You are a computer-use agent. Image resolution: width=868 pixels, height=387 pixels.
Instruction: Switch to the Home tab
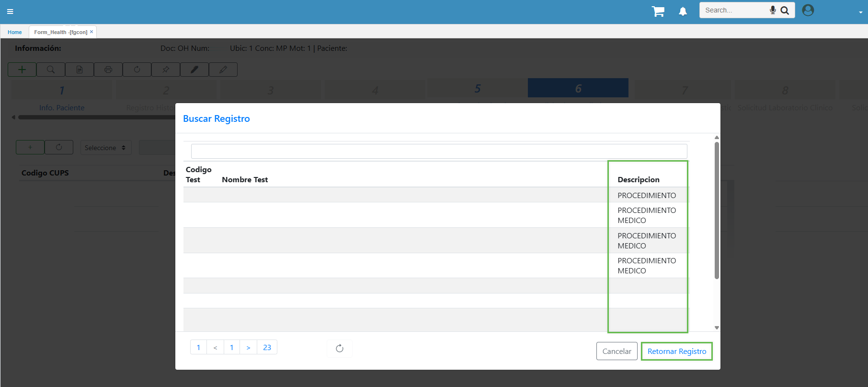(x=15, y=32)
